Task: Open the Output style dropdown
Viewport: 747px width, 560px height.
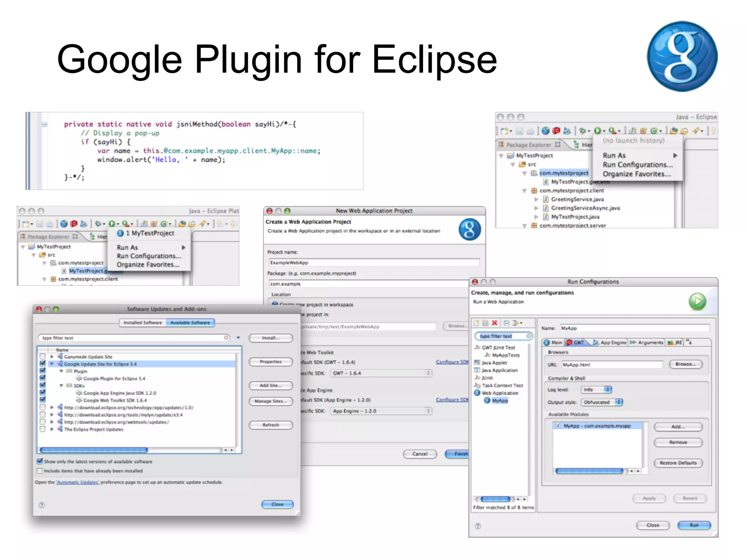Action: [x=601, y=402]
